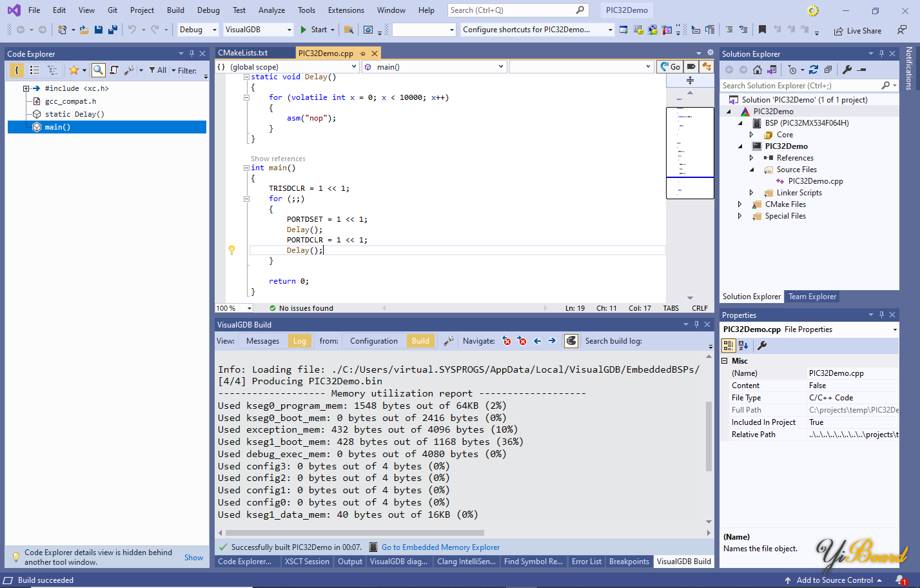Click the Find in Files icon
Viewport: 920px width, 588px height.
(349, 30)
